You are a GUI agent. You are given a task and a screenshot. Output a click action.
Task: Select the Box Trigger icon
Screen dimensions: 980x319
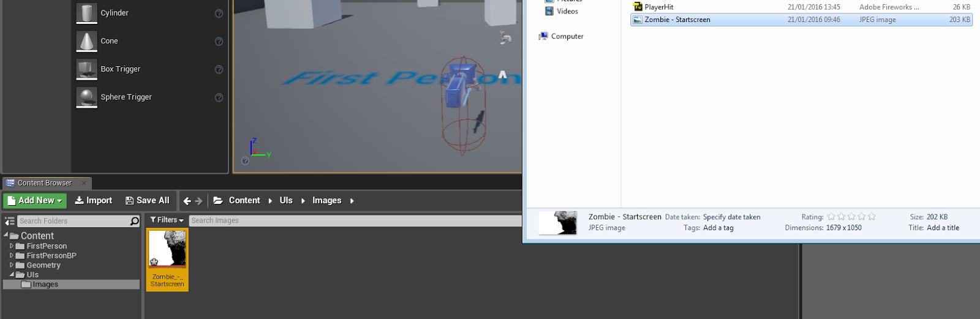(87, 69)
